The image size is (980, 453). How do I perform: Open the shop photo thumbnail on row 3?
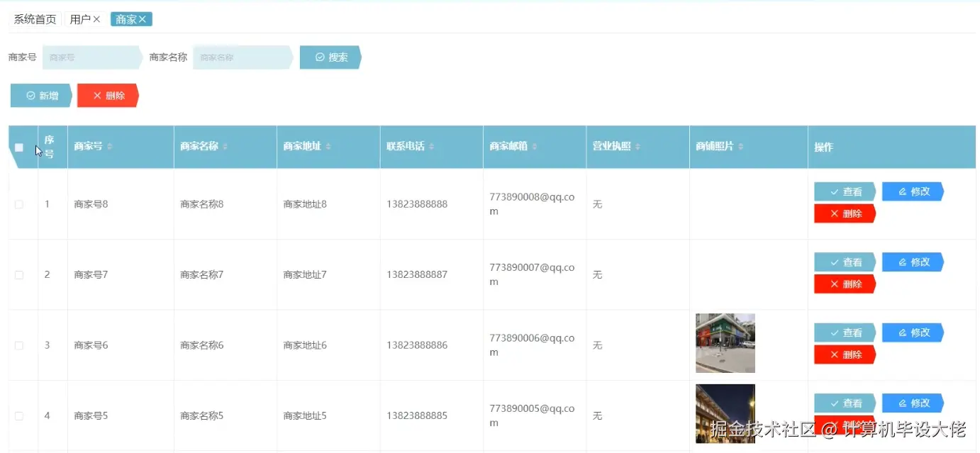[725, 342]
